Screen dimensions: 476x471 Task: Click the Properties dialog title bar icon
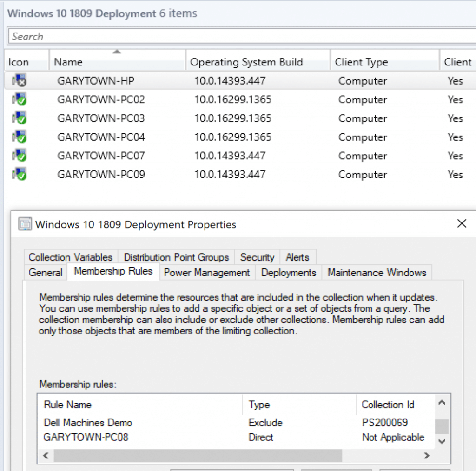pyautogui.click(x=25, y=224)
